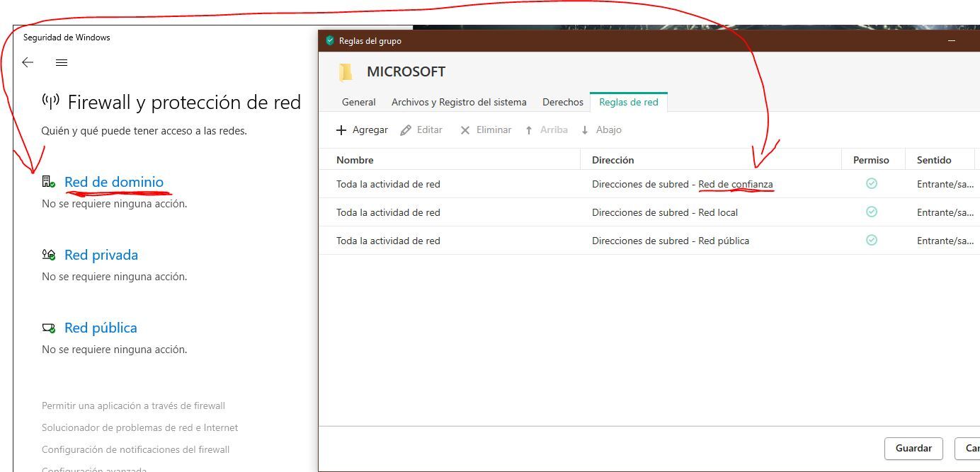Select 'Toda la actividad de red' in Red pública row
The width and height of the screenshot is (980, 472).
[388, 241]
